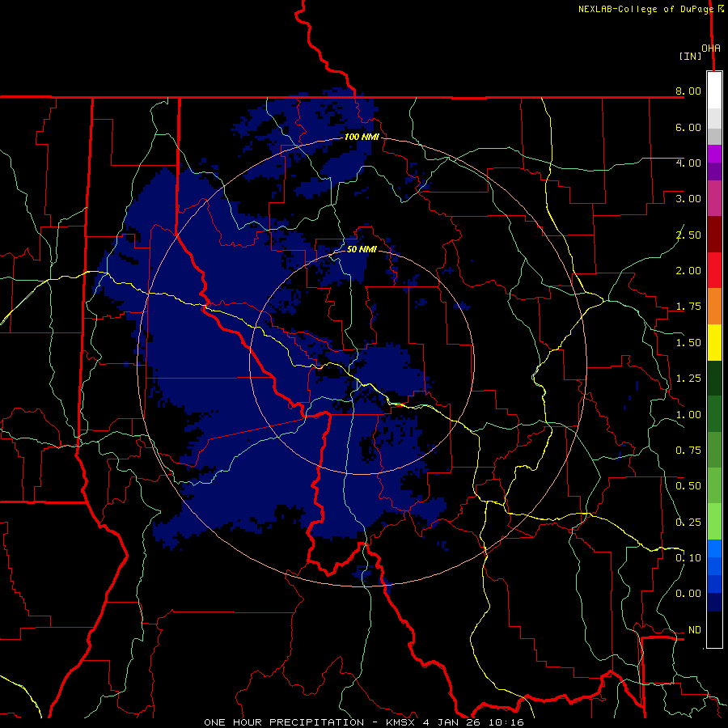
Task: Click the 4.00 legend value
Action: pyautogui.click(x=688, y=163)
